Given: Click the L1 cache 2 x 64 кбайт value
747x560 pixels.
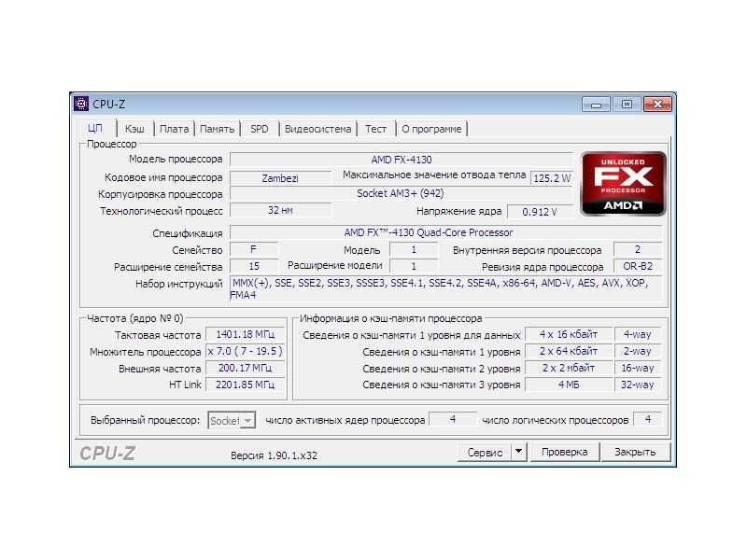Looking at the screenshot, I should point(569,351).
